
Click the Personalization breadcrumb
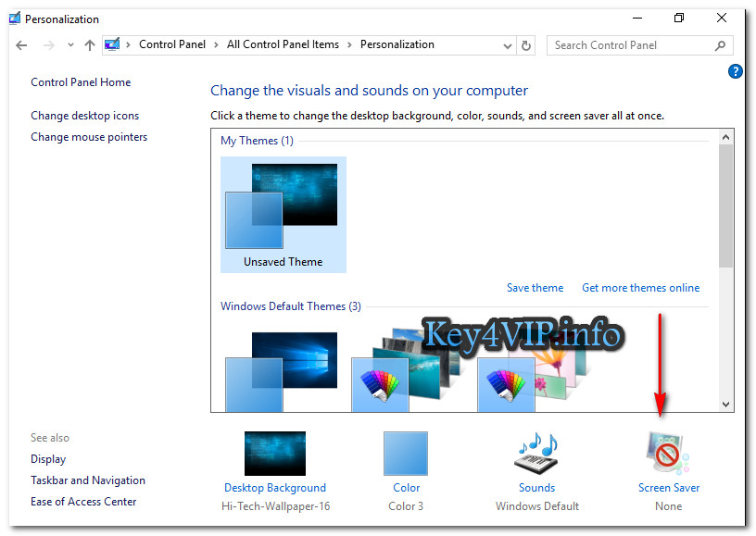397,44
